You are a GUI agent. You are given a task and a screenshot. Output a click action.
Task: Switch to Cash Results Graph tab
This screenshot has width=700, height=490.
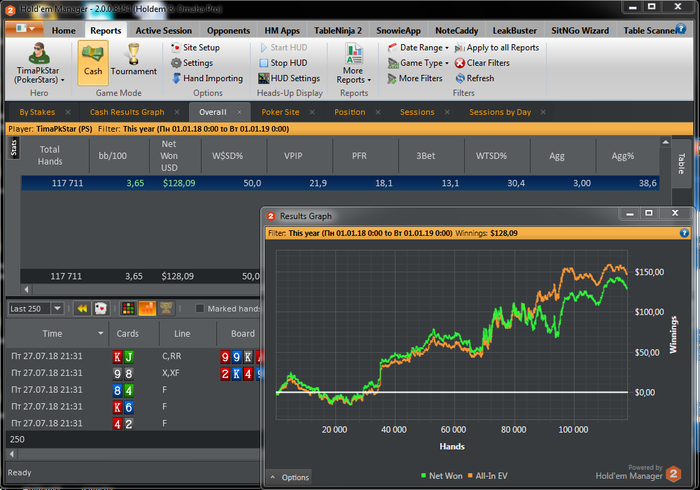click(x=127, y=112)
